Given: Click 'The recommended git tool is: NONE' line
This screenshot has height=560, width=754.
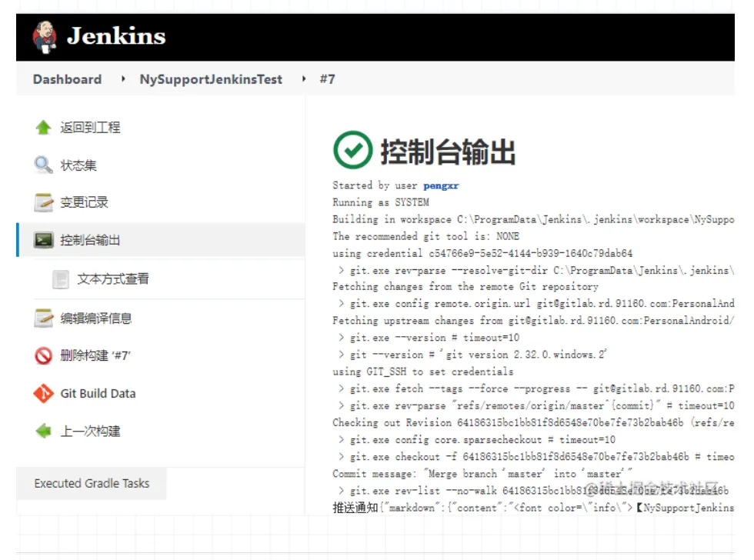Looking at the screenshot, I should [426, 236].
